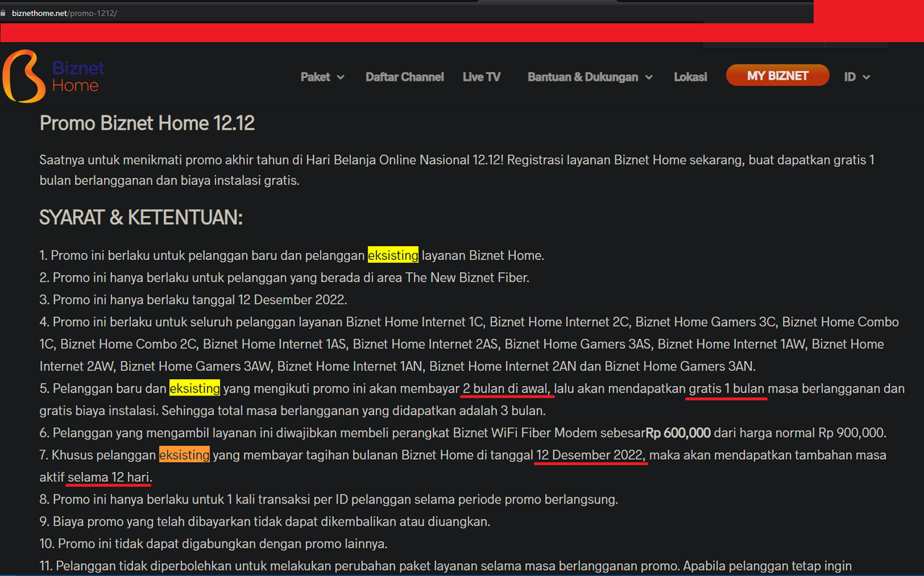Click point 3 about tanggal 12 Desember 2022
Viewport: 924px width, 576px height.
point(193,300)
